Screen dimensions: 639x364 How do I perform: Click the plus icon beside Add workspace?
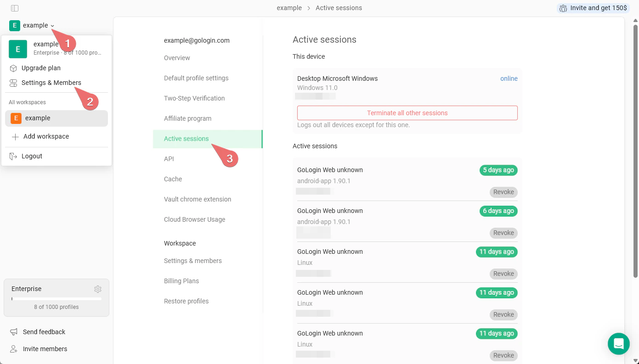click(15, 136)
